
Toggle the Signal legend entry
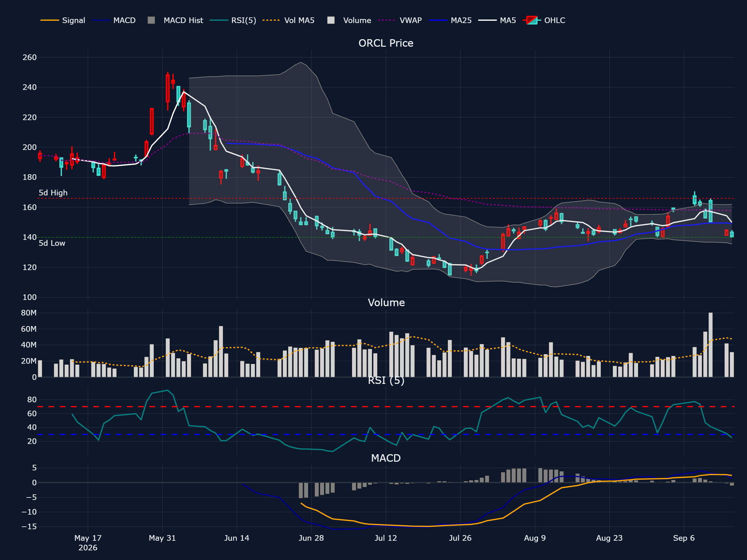pos(63,20)
